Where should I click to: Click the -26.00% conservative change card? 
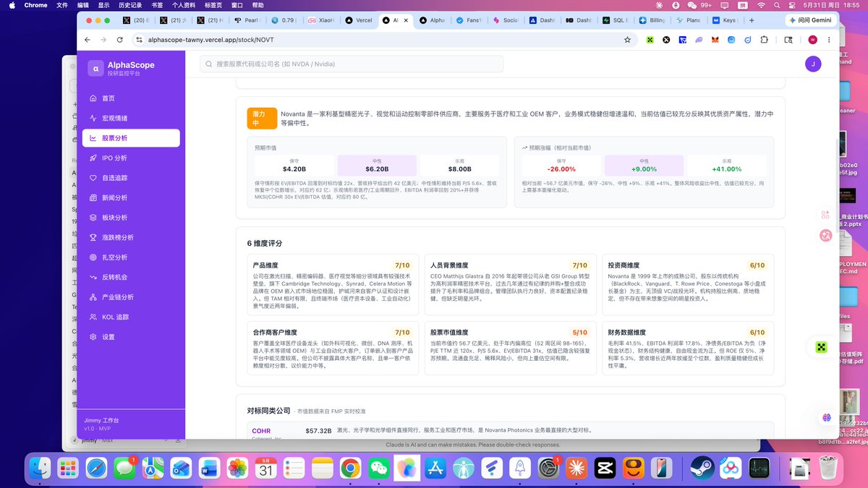coord(561,165)
